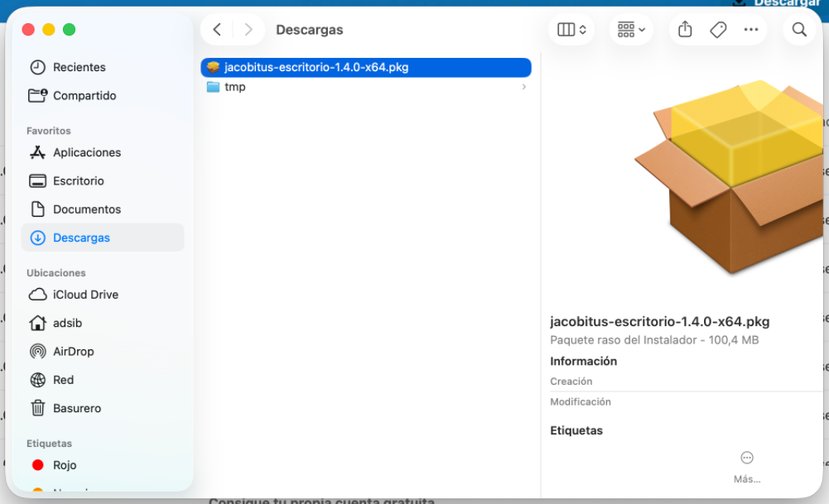Click the Información heading in preview

pyautogui.click(x=583, y=362)
